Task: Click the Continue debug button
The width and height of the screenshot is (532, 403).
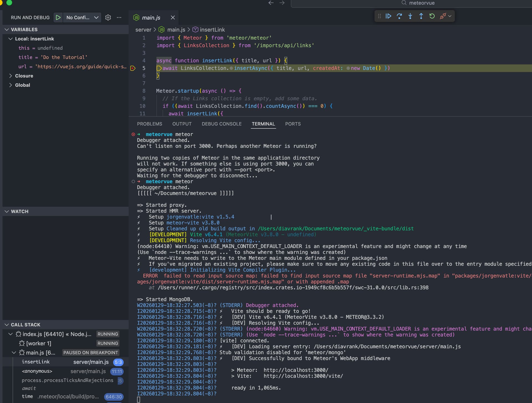Action: click(388, 16)
